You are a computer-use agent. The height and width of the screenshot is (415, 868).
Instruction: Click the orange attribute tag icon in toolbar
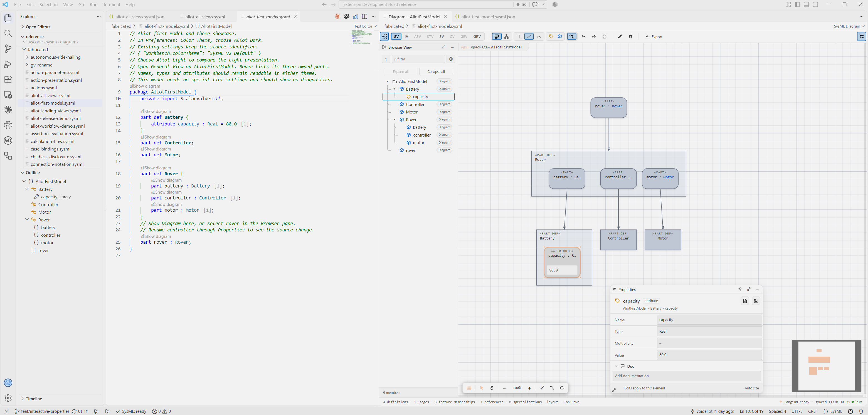click(x=551, y=37)
